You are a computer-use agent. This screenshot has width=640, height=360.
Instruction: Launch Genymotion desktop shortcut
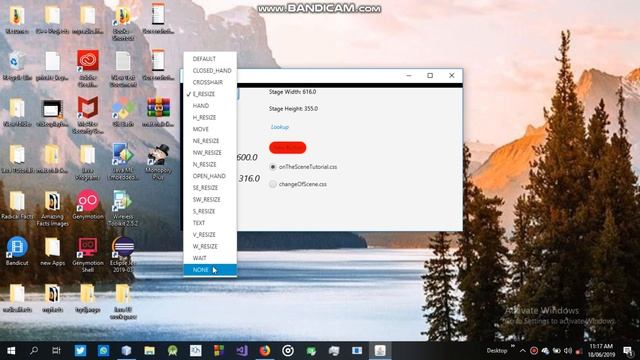click(x=88, y=204)
